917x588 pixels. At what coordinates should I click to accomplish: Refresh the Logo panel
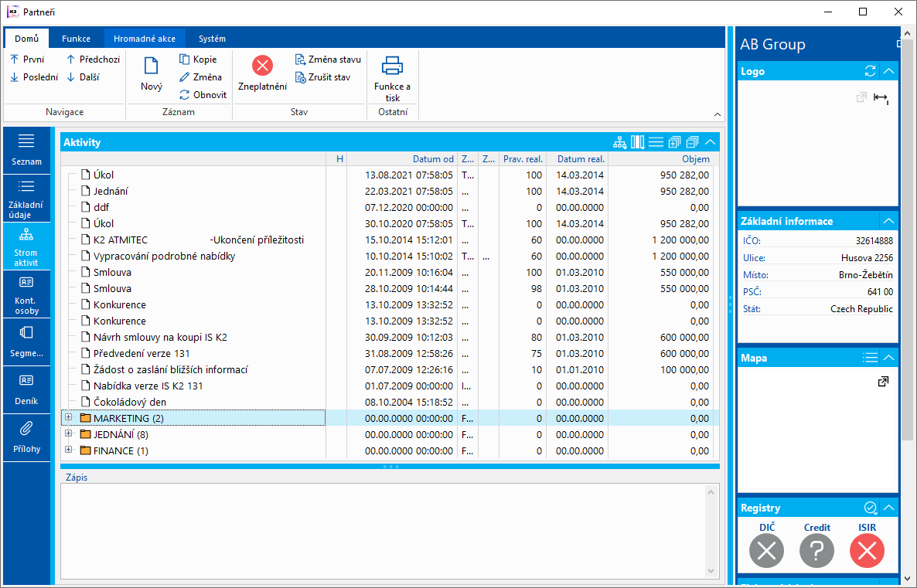pos(870,71)
